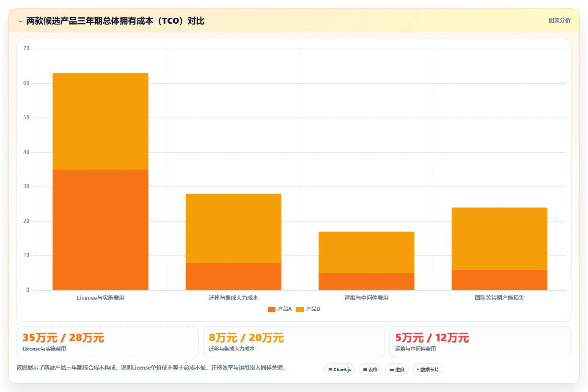Click the 运维与中间件费用 axis label
The height and width of the screenshot is (392, 588).
coord(366,298)
